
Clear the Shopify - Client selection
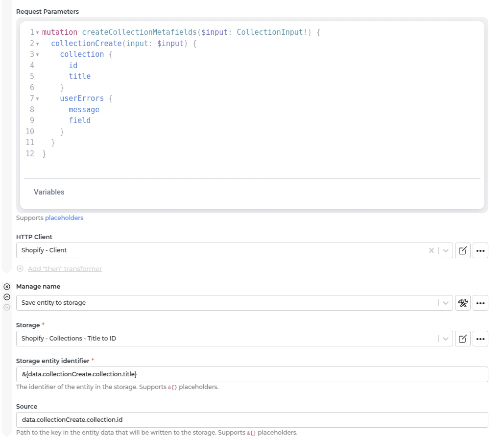pos(432,250)
